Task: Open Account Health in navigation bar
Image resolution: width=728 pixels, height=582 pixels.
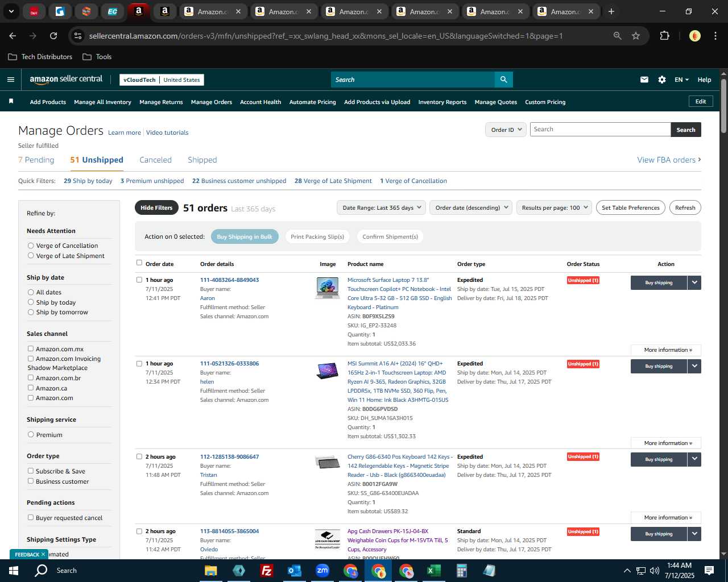Action: (x=260, y=102)
